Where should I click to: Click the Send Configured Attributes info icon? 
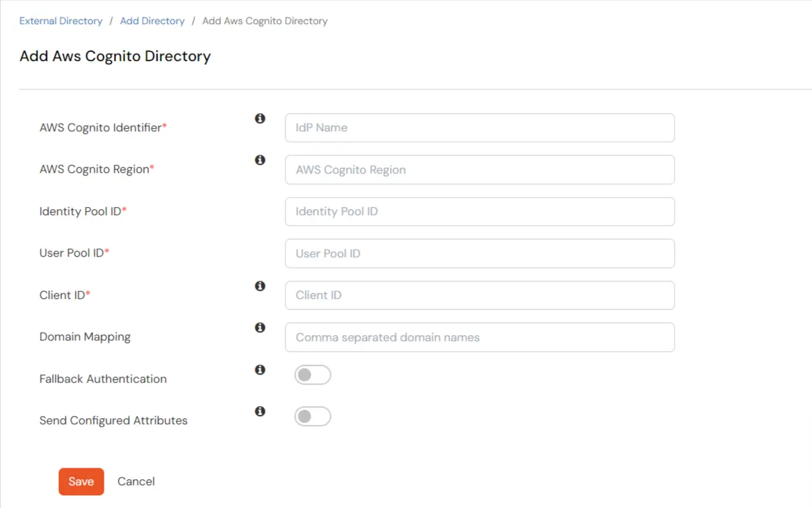click(260, 411)
